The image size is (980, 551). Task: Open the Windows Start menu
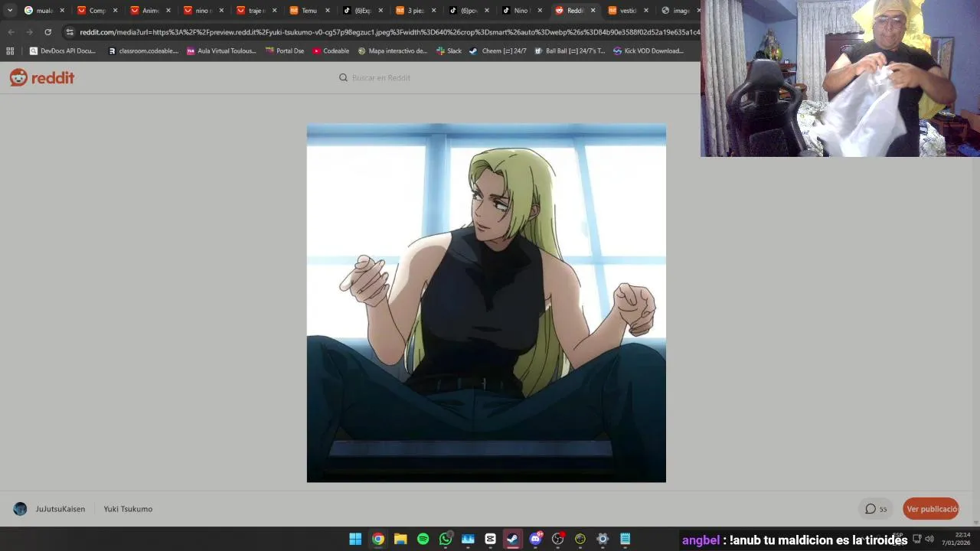tap(355, 539)
